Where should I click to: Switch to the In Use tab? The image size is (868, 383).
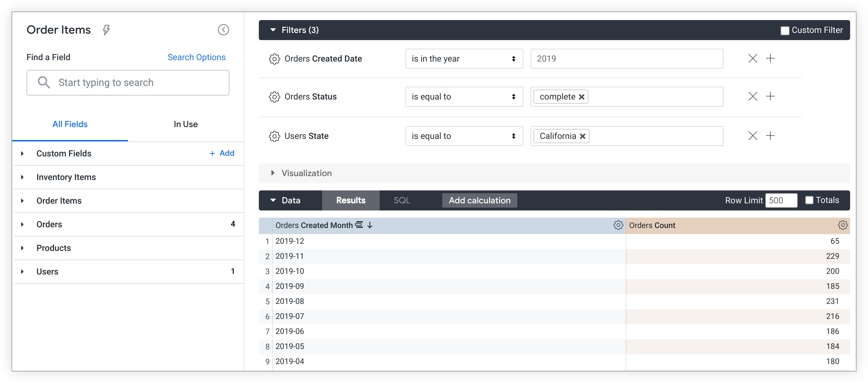(x=186, y=124)
